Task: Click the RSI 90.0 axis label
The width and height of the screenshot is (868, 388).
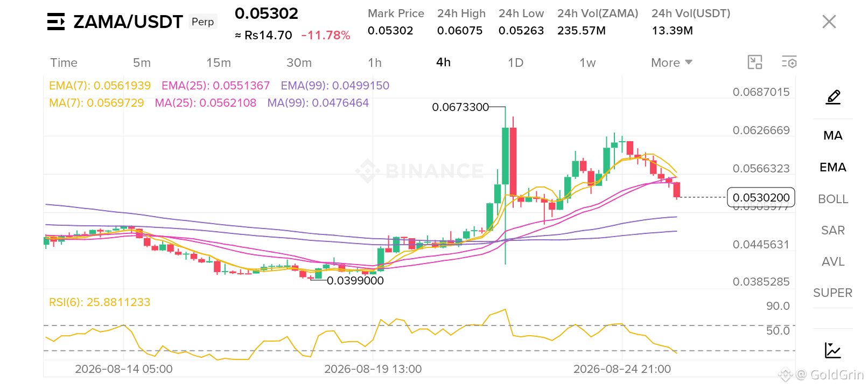Action: pyautogui.click(x=778, y=306)
